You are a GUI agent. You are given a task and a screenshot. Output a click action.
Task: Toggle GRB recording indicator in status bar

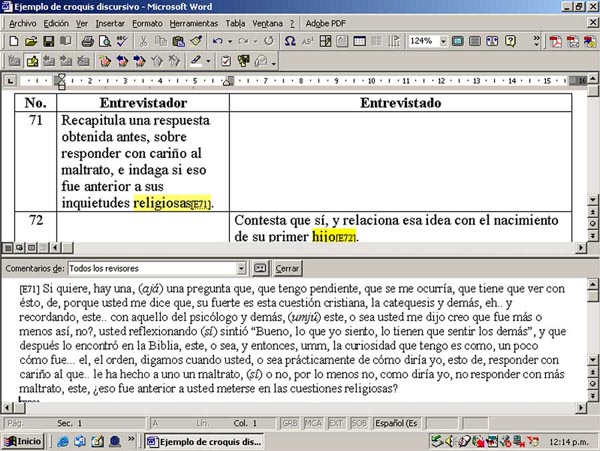pos(290,424)
